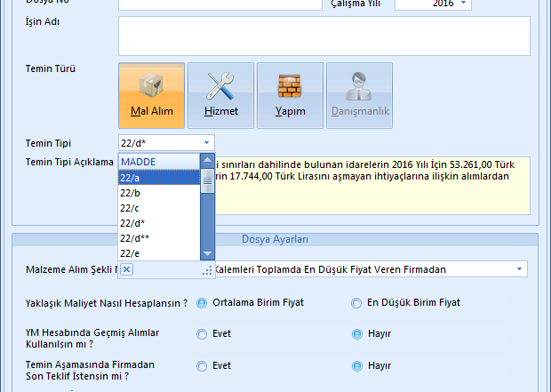Collapse the Temin Tipi combo box arrow
Screen dimensions: 551x392
(206, 142)
